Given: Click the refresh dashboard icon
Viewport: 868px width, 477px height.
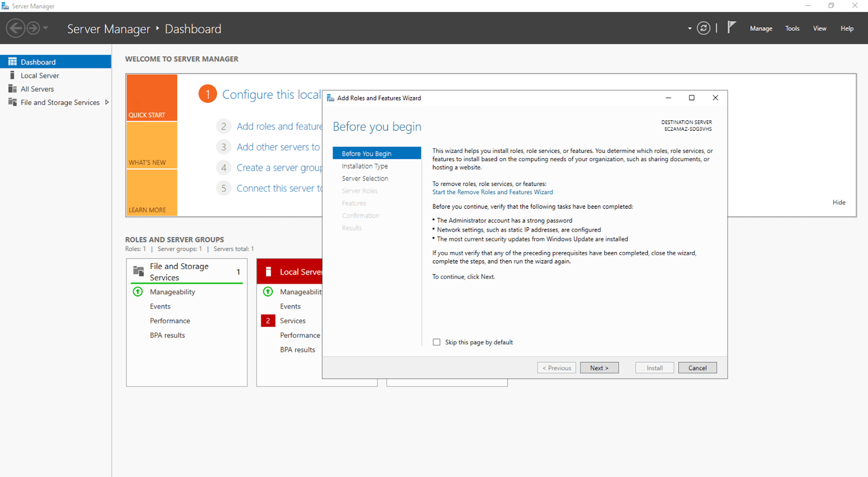Looking at the screenshot, I should (x=704, y=28).
